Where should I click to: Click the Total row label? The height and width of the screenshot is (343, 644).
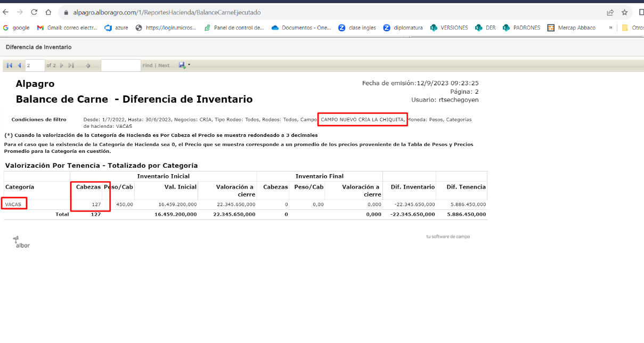pyautogui.click(x=62, y=214)
